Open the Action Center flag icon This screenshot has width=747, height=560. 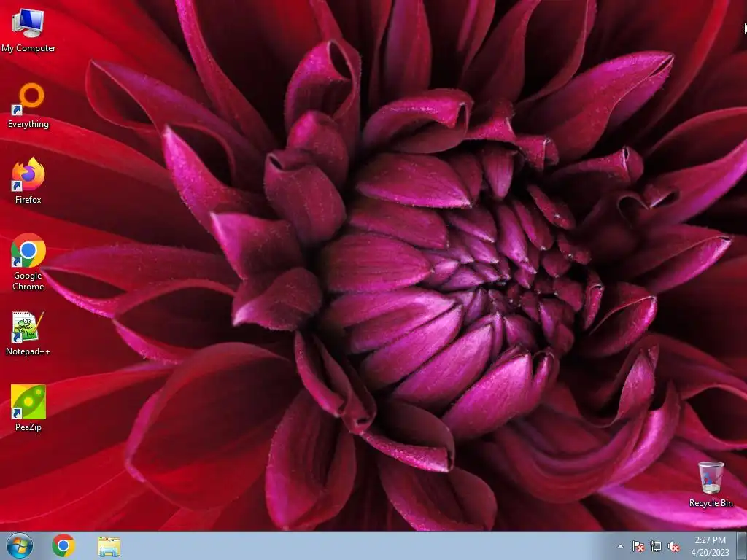638,546
